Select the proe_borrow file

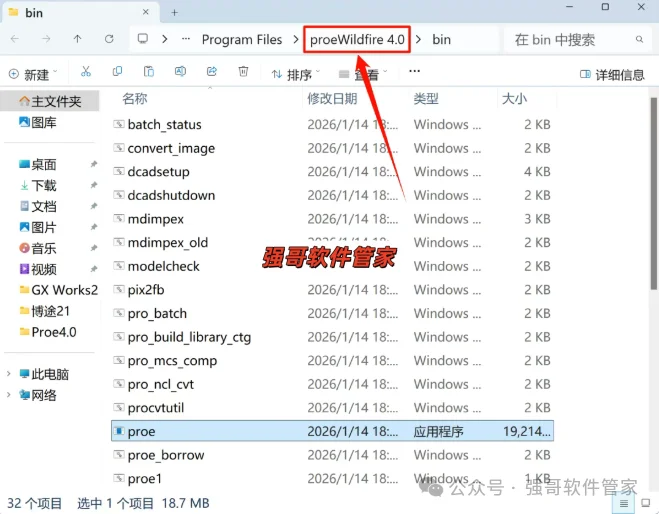[x=332, y=455]
